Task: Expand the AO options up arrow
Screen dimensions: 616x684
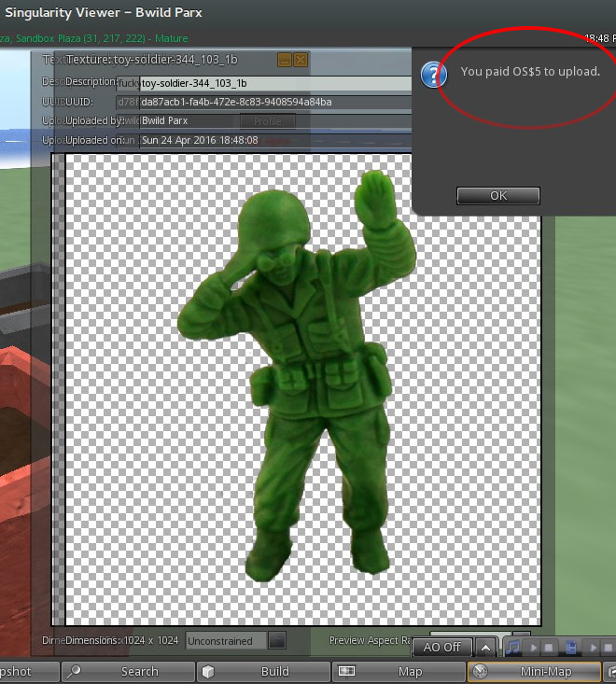Action: (x=485, y=648)
